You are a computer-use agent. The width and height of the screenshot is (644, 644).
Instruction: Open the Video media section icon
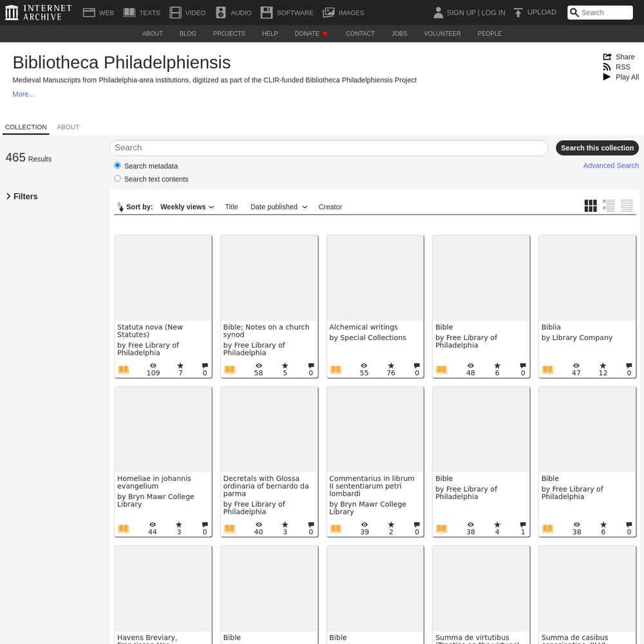[175, 12]
